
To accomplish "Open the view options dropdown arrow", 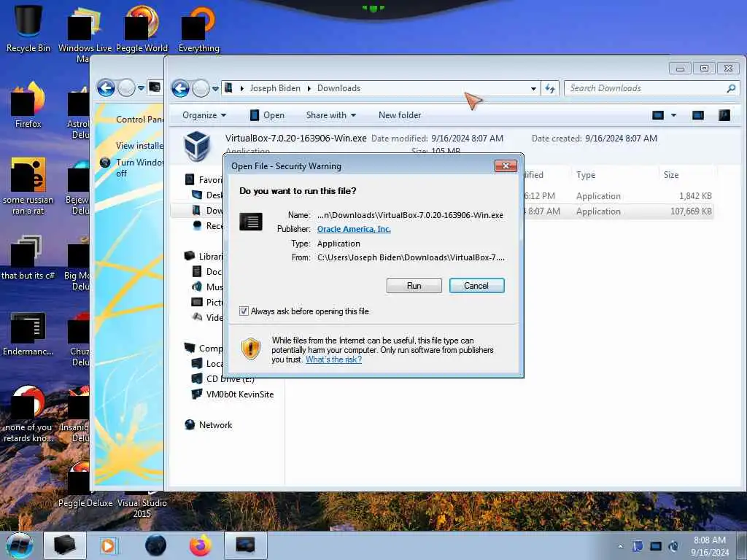I will [673, 115].
